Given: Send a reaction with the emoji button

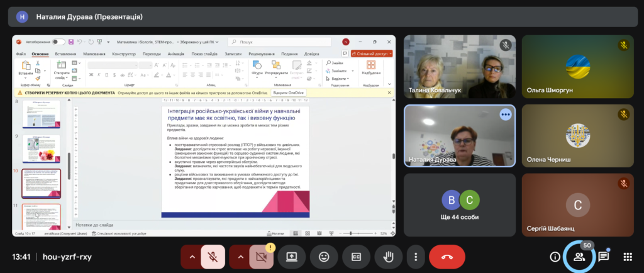Looking at the screenshot, I should (324, 257).
